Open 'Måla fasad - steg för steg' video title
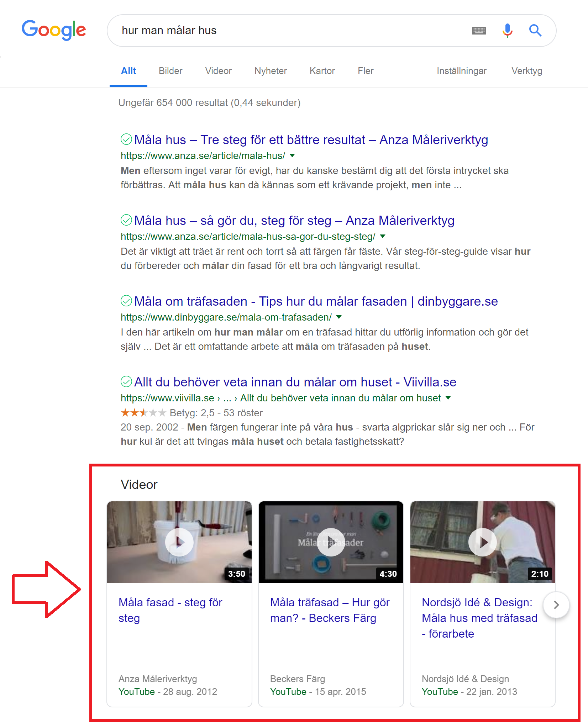588x728 pixels. click(170, 610)
